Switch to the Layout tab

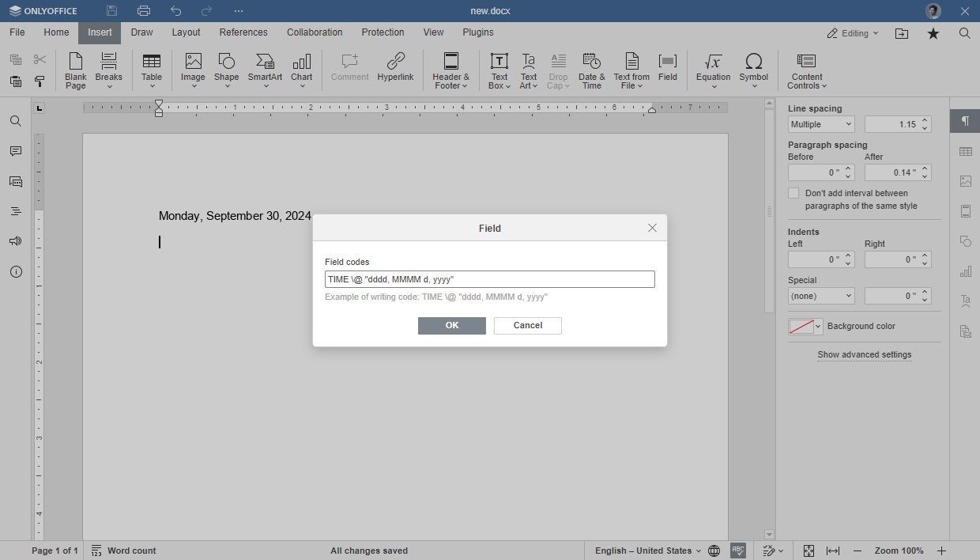187,32
